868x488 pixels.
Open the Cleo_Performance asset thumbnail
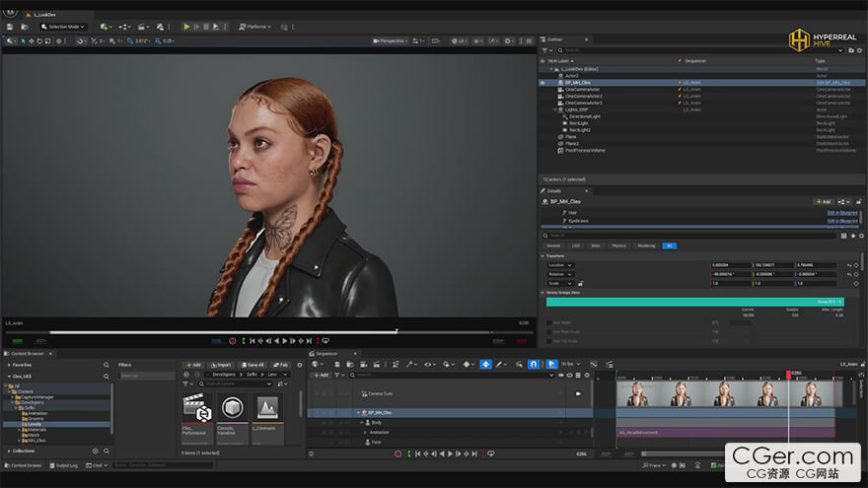(197, 408)
